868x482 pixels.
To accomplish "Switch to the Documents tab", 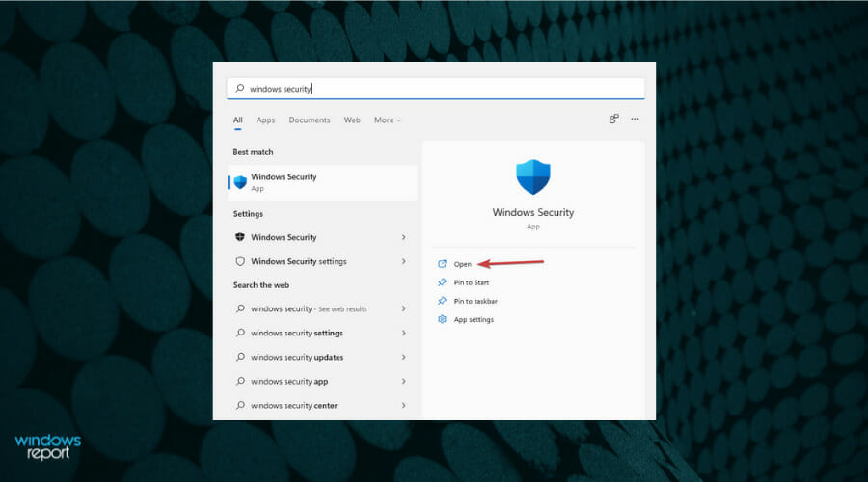I will click(x=309, y=120).
